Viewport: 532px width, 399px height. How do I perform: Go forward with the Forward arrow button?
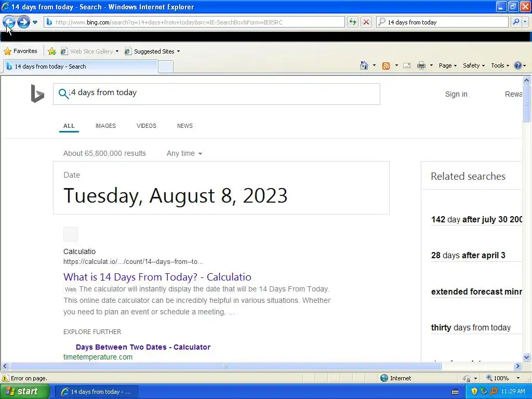click(23, 22)
